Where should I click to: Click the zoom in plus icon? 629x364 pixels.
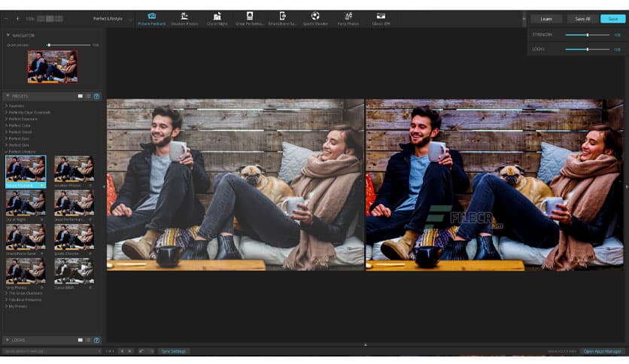click(17, 18)
